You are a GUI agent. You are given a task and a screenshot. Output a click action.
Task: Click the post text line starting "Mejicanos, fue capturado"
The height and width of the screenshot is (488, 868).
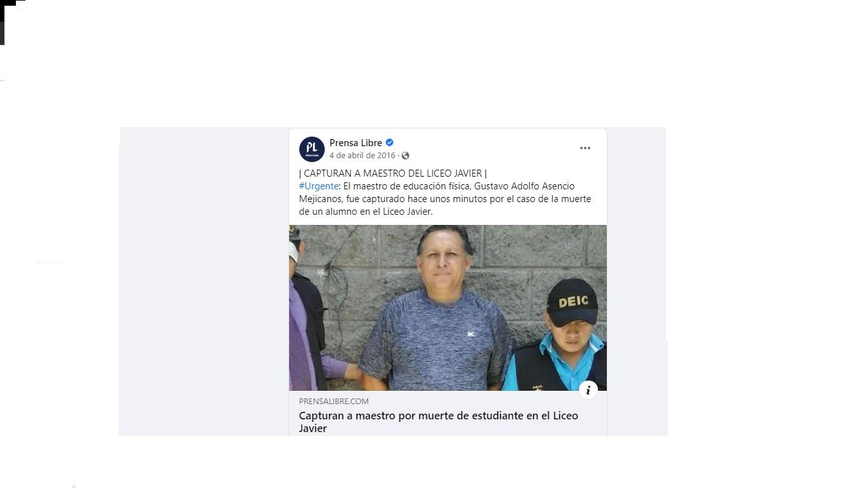[445, 199]
